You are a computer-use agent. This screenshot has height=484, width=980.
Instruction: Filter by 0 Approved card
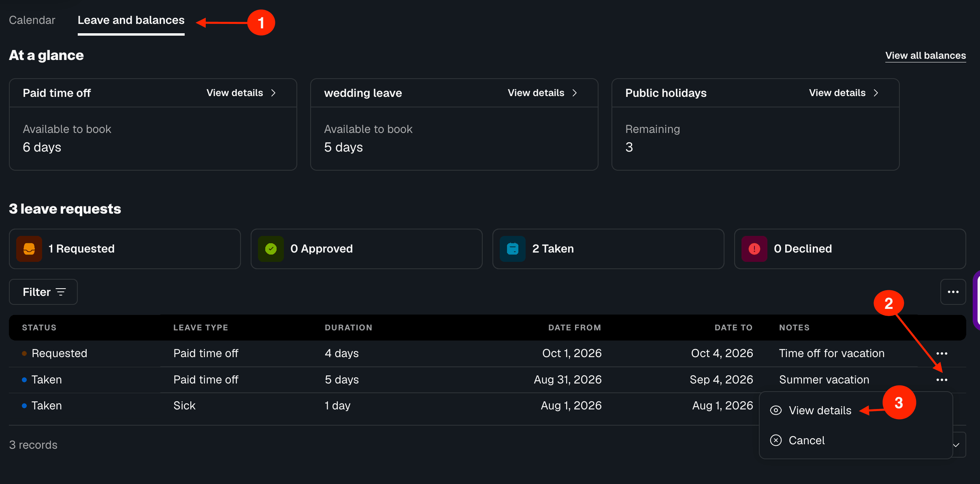(x=366, y=248)
